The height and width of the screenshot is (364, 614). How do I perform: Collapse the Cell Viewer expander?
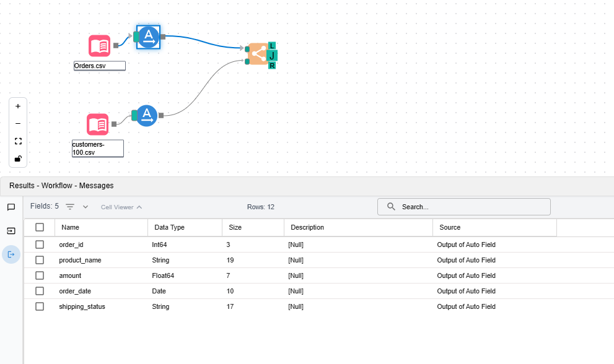pyautogui.click(x=121, y=207)
